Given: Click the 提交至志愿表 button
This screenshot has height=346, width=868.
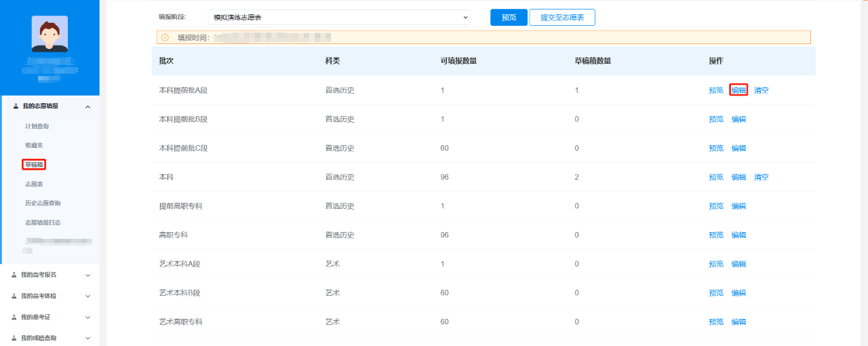Looking at the screenshot, I should [562, 17].
